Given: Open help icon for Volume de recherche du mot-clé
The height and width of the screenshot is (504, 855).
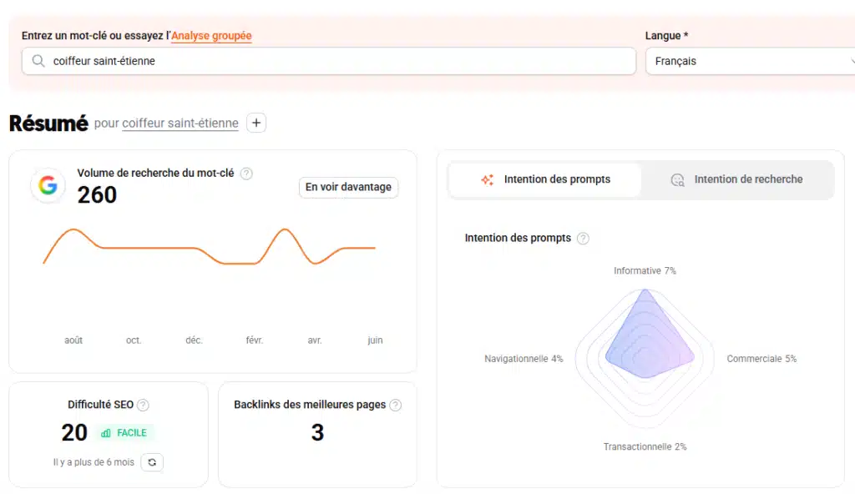Looking at the screenshot, I should (246, 174).
